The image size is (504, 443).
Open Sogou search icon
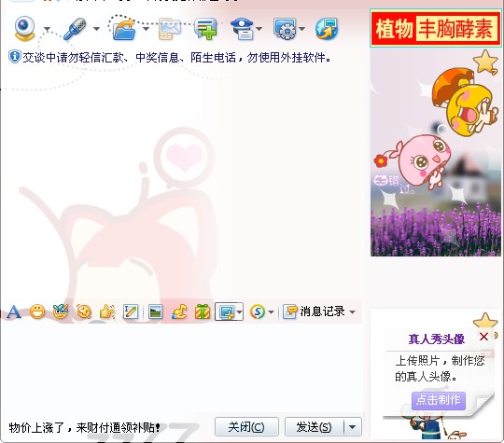(258, 311)
